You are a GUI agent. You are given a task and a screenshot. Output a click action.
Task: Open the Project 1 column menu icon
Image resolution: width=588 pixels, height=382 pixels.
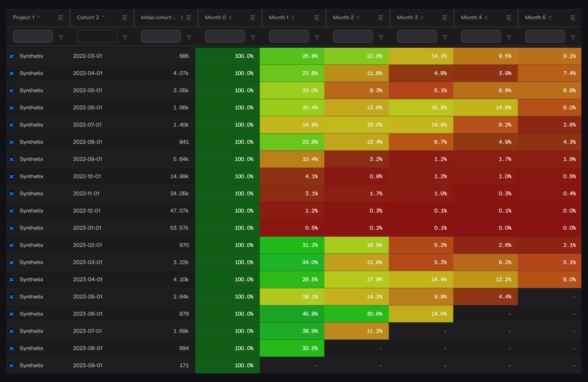60,18
